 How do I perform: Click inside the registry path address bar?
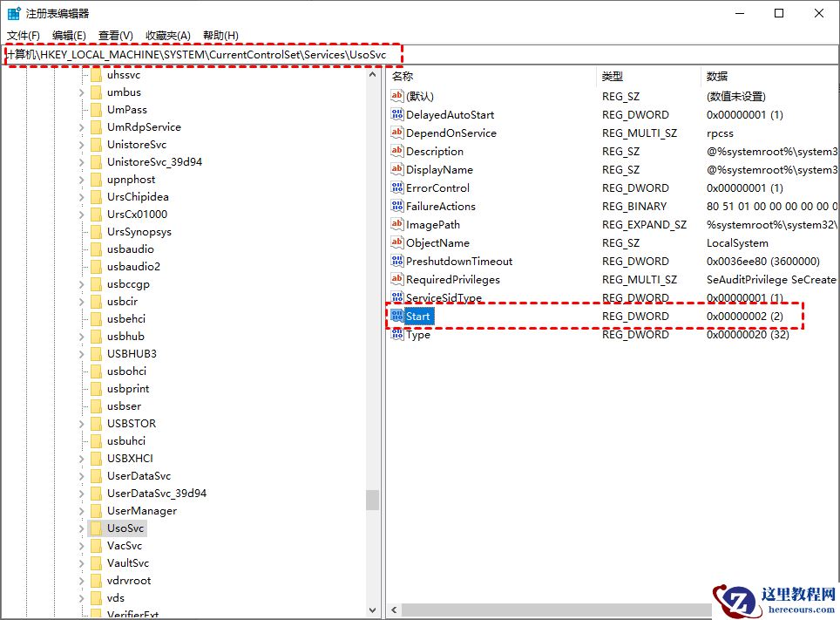coord(218,53)
